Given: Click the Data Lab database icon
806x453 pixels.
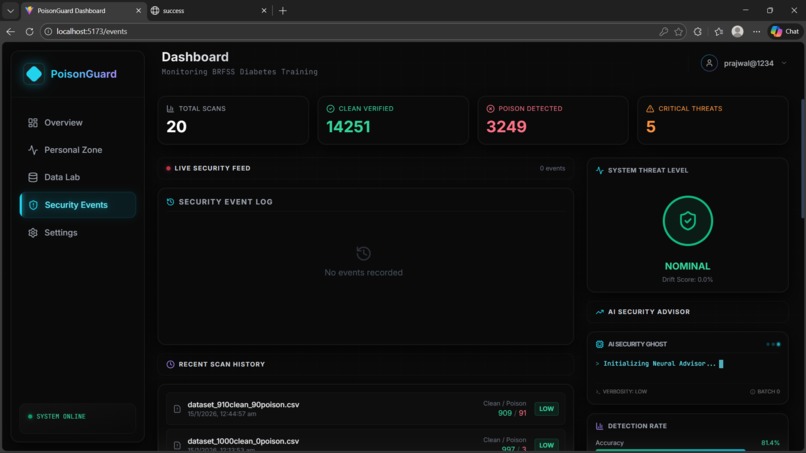Looking at the screenshot, I should [33, 177].
